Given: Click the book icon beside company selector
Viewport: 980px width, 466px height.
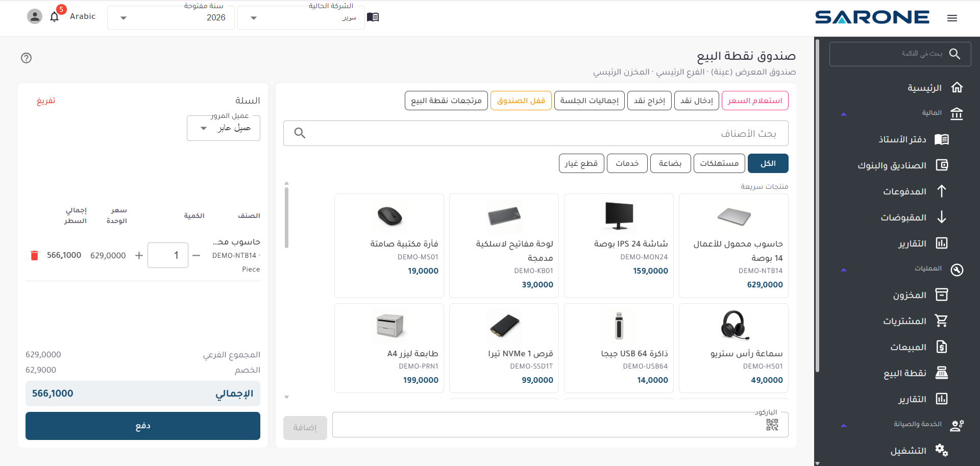Looking at the screenshot, I should (x=373, y=17).
